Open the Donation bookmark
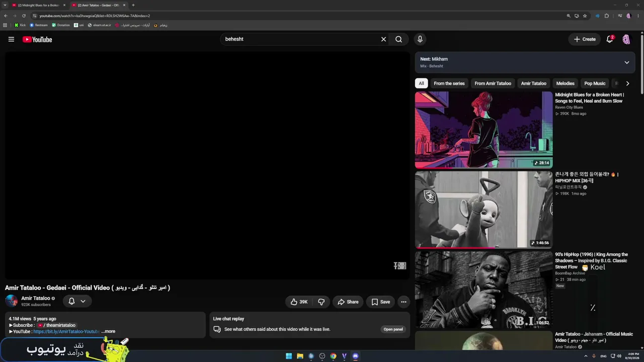The image size is (644, 362). click(x=61, y=25)
